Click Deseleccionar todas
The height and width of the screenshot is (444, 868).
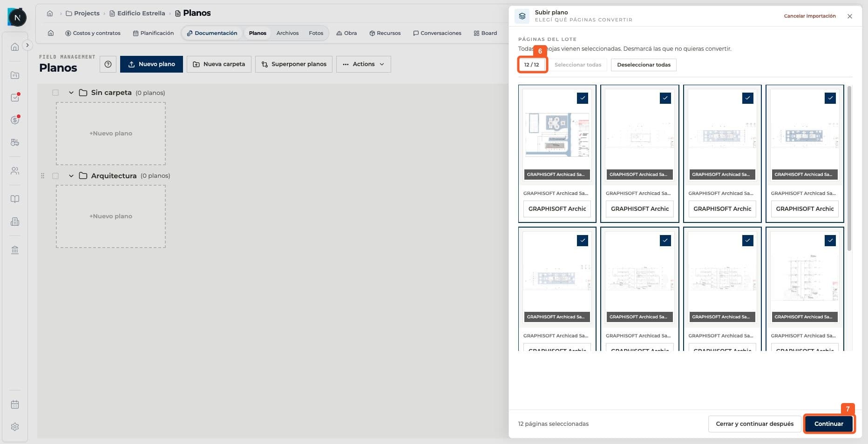tap(644, 65)
